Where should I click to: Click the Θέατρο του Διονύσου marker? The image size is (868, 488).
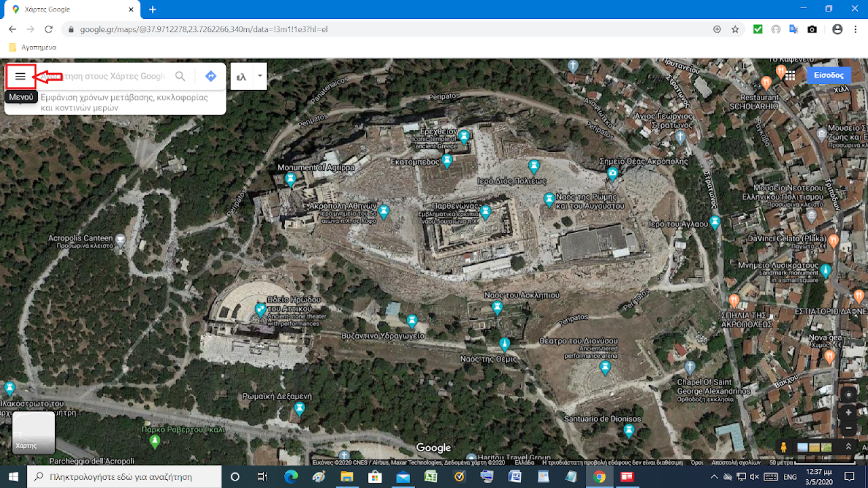click(x=606, y=368)
